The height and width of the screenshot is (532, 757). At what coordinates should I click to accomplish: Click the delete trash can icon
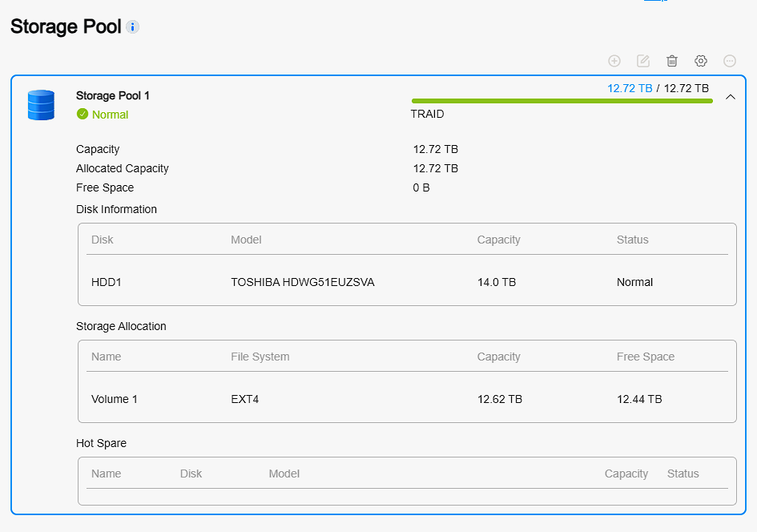(x=672, y=61)
